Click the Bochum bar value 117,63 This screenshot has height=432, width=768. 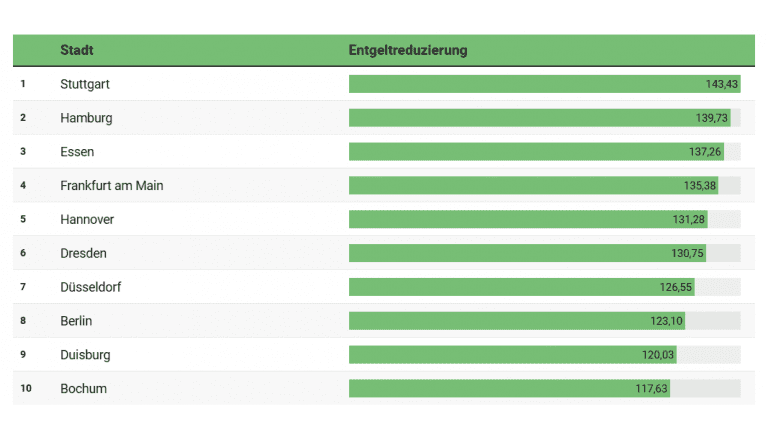[x=651, y=388]
